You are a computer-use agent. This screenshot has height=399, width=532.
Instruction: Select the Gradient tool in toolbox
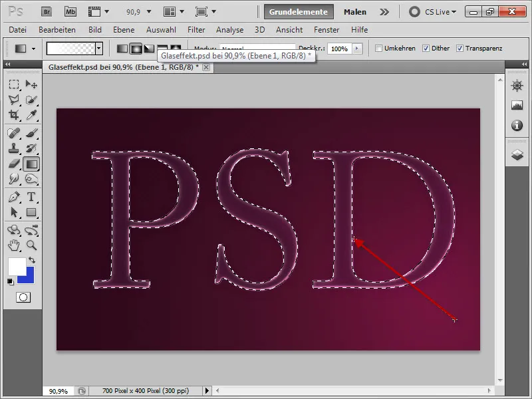[x=31, y=164]
